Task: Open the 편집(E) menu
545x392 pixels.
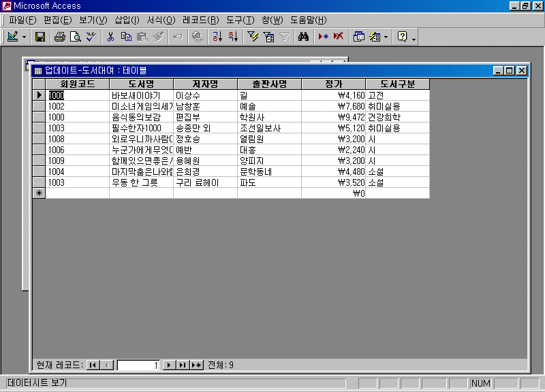Action: point(58,20)
